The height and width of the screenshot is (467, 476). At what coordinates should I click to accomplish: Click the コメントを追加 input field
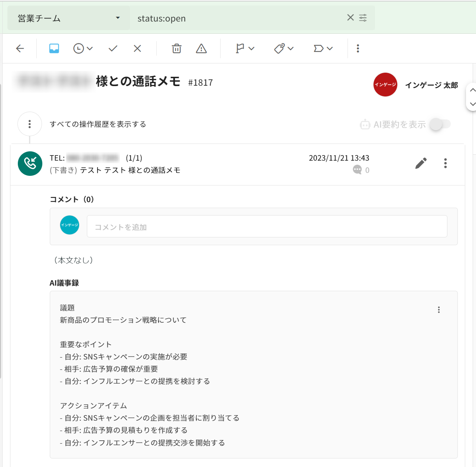(x=267, y=226)
